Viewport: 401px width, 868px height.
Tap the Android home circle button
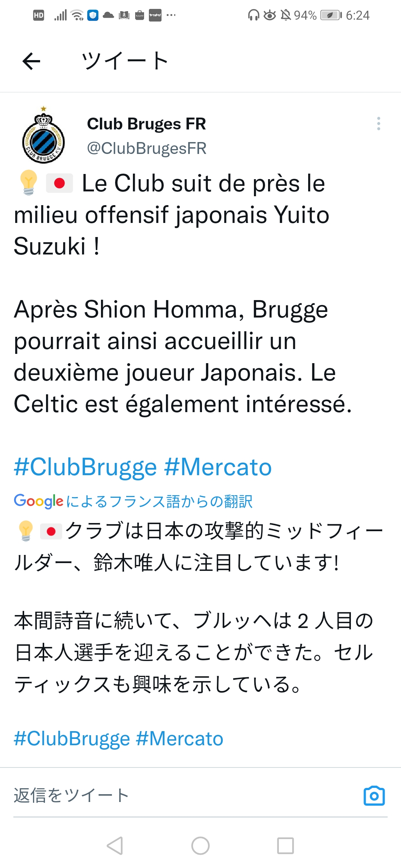click(200, 846)
